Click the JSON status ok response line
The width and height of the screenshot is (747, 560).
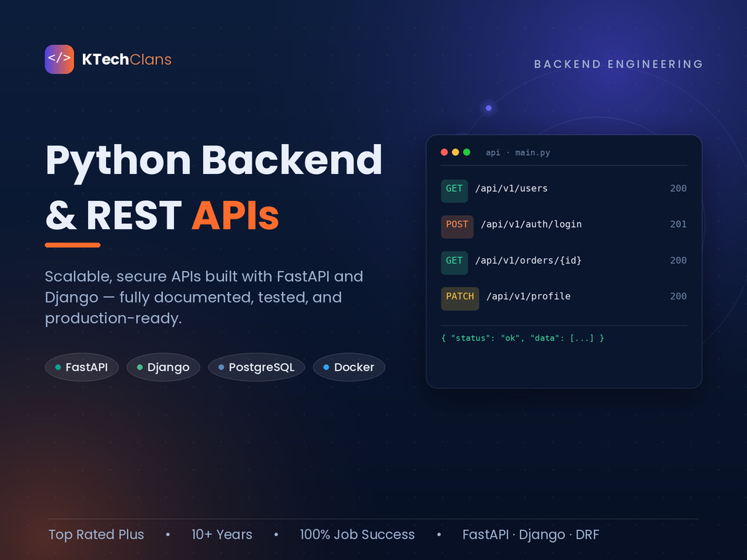click(523, 338)
